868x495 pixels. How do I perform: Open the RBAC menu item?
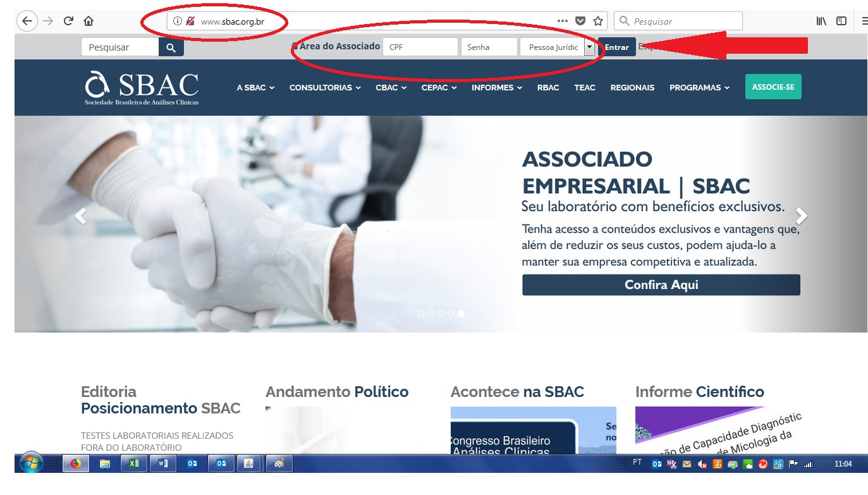(x=548, y=88)
